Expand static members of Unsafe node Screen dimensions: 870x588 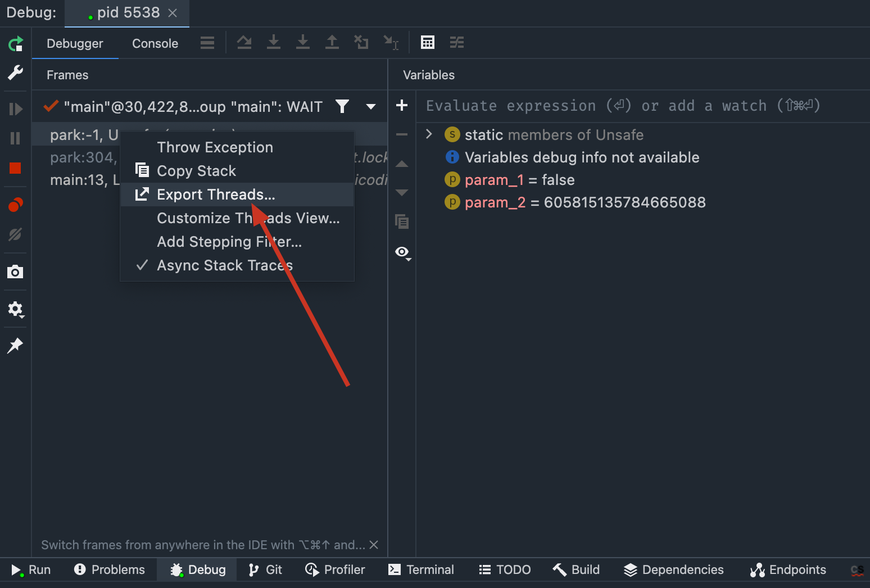(x=429, y=134)
